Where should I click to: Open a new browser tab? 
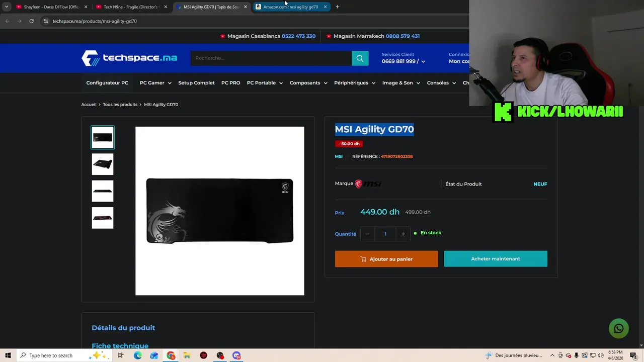[x=337, y=7]
